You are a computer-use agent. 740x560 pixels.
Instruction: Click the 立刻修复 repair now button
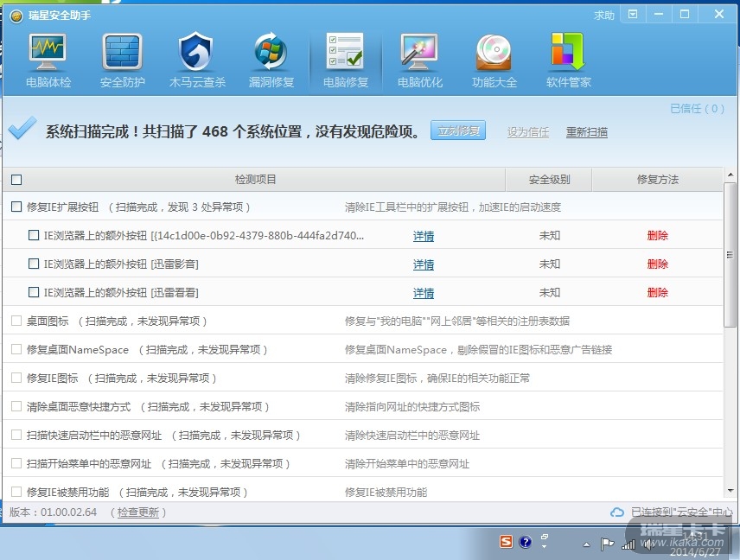click(458, 131)
